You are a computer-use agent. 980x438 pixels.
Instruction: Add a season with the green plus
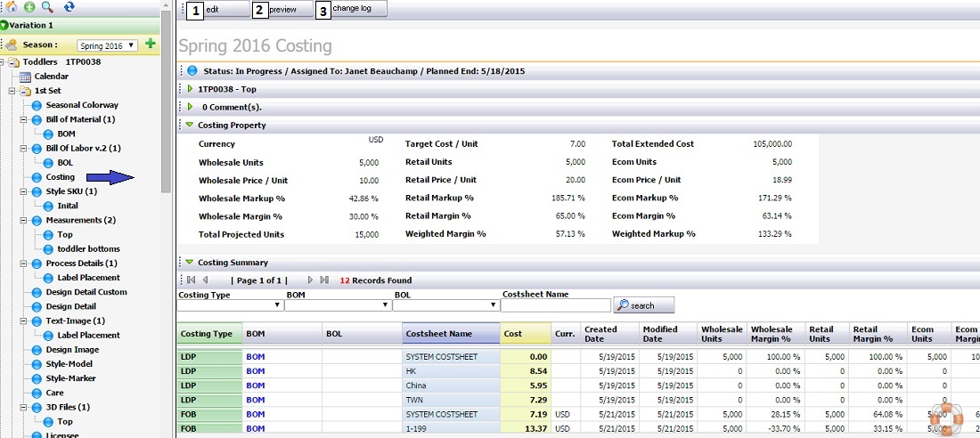(150, 44)
